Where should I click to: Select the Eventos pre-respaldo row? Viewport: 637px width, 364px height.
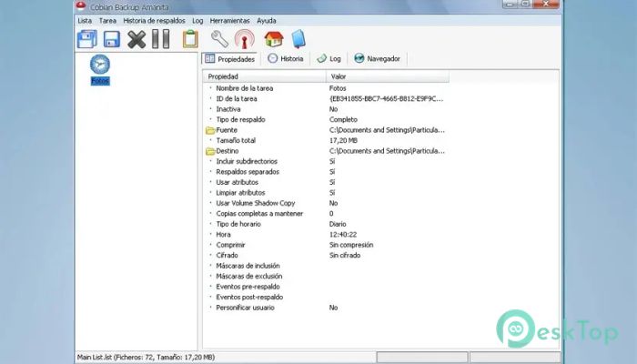tap(326, 287)
